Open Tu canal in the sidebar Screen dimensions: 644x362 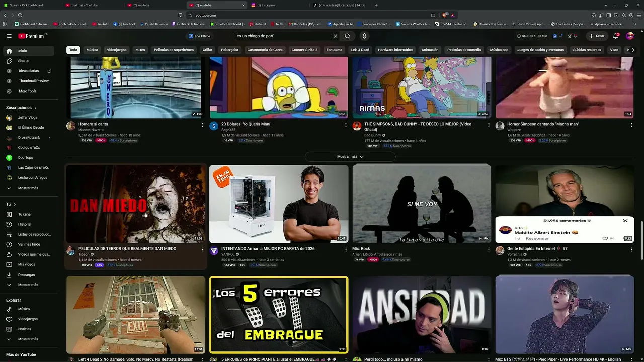[25, 214]
